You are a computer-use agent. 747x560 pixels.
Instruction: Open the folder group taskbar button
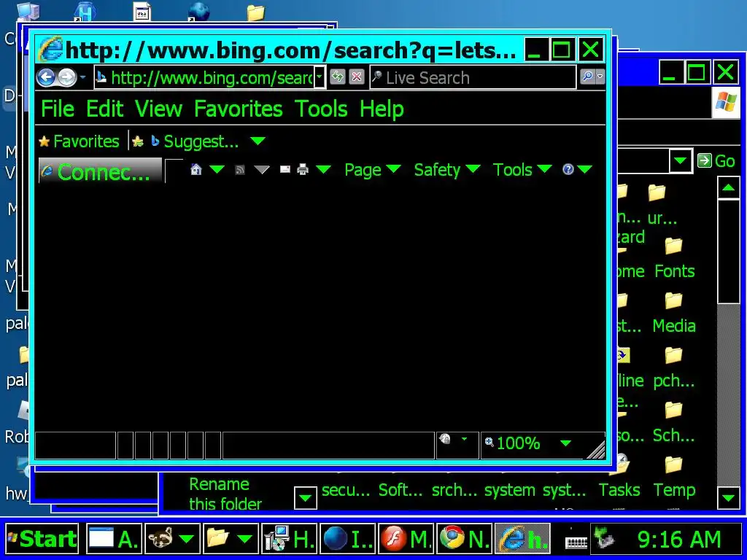(x=231, y=539)
